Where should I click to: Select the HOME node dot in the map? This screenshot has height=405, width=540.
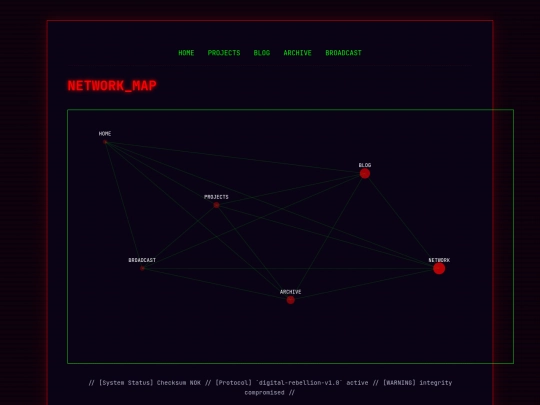(x=105, y=142)
